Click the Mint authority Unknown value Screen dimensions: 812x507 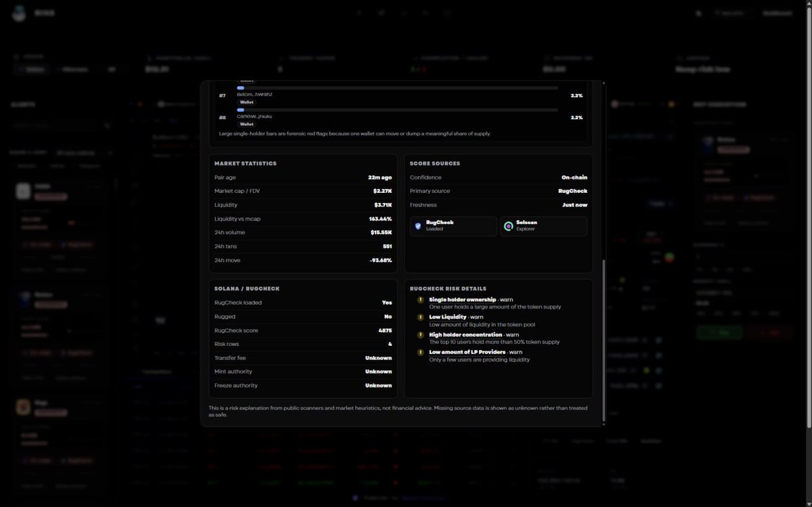[x=378, y=372]
